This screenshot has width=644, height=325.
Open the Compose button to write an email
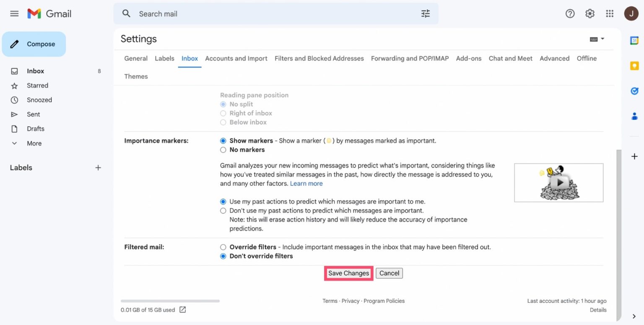coord(34,44)
